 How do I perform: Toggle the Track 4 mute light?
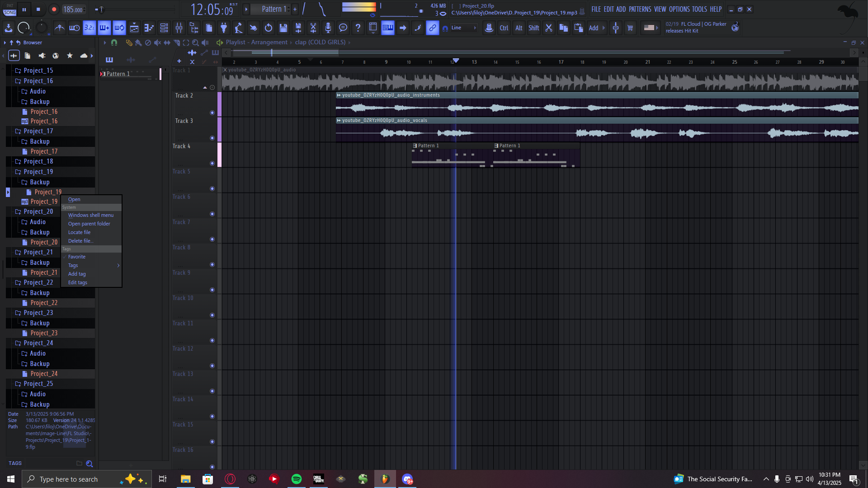(212, 163)
